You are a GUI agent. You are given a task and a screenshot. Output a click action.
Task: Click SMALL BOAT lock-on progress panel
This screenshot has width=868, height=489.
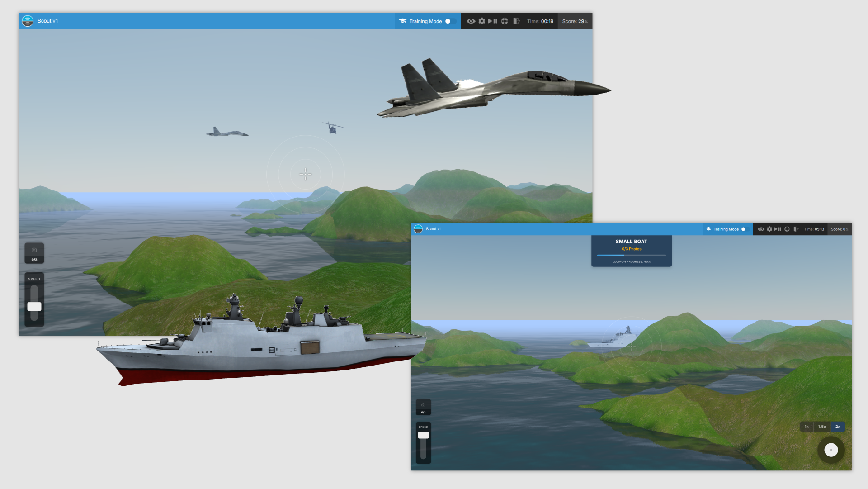tap(631, 251)
